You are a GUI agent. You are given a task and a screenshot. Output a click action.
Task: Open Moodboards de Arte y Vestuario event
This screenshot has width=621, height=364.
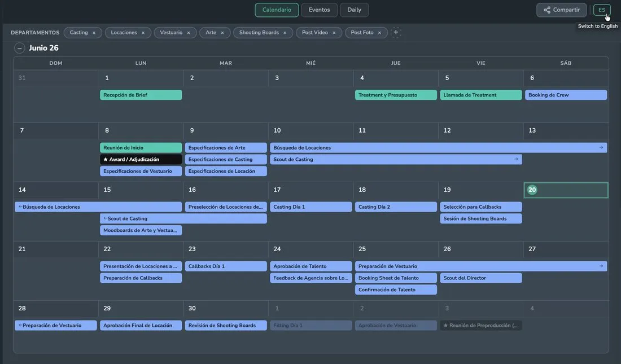tap(141, 230)
